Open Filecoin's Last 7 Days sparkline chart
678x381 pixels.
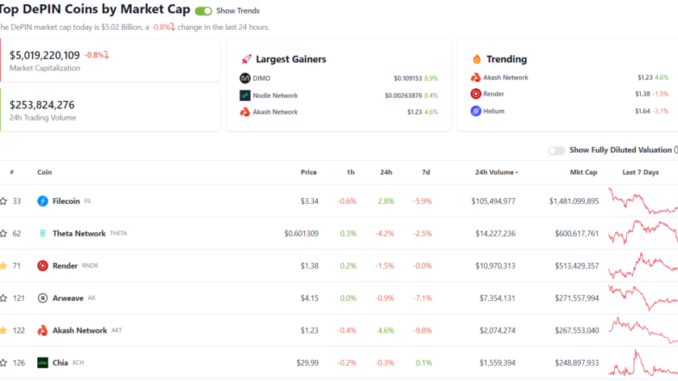(x=643, y=201)
